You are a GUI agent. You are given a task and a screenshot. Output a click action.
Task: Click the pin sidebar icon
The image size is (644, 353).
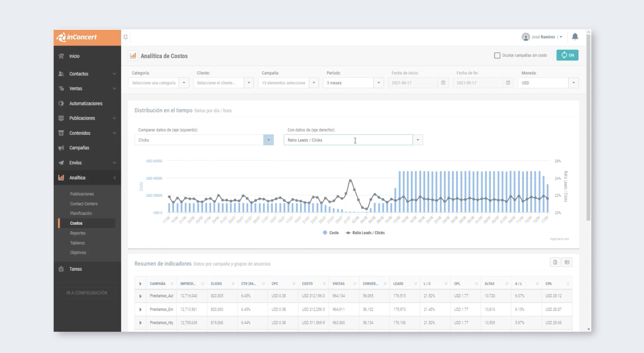[x=125, y=37]
